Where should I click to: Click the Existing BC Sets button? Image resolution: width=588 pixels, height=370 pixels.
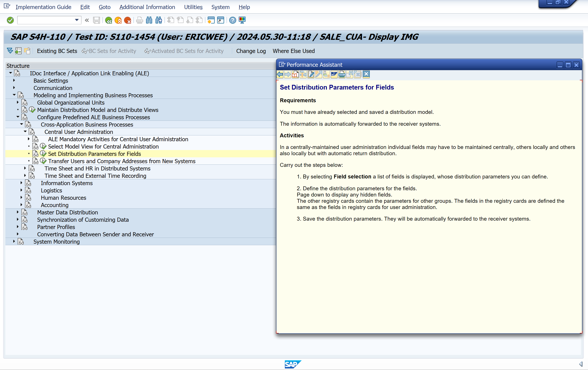[x=57, y=51]
